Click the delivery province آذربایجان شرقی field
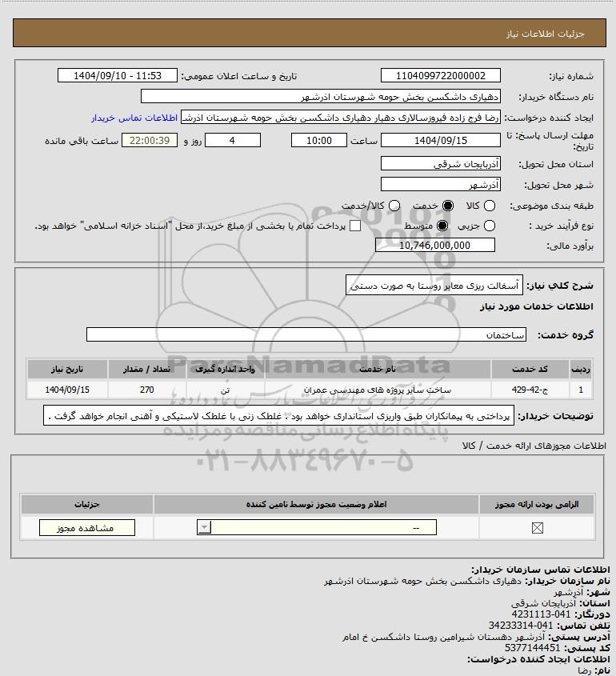Screen dimensions: 616x676 pyautogui.click(x=441, y=163)
